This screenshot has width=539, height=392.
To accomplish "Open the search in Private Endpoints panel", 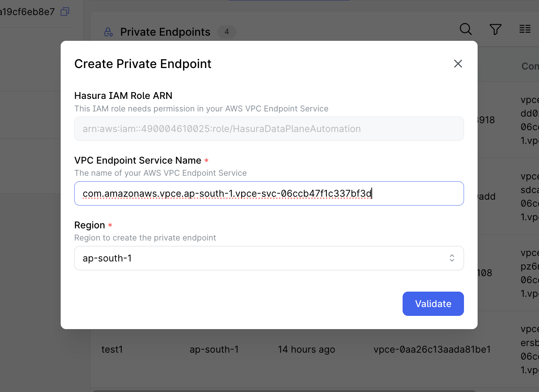I will 465,29.
